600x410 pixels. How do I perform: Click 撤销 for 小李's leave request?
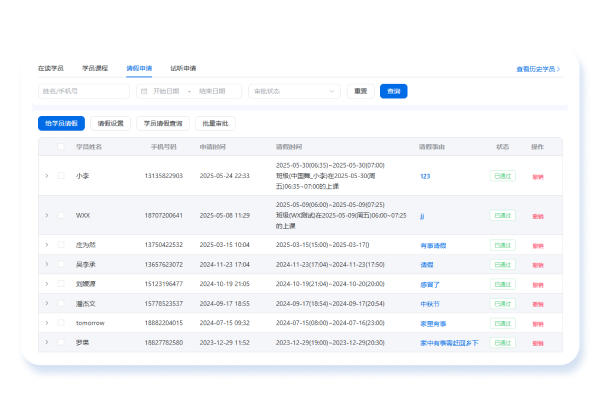click(538, 176)
